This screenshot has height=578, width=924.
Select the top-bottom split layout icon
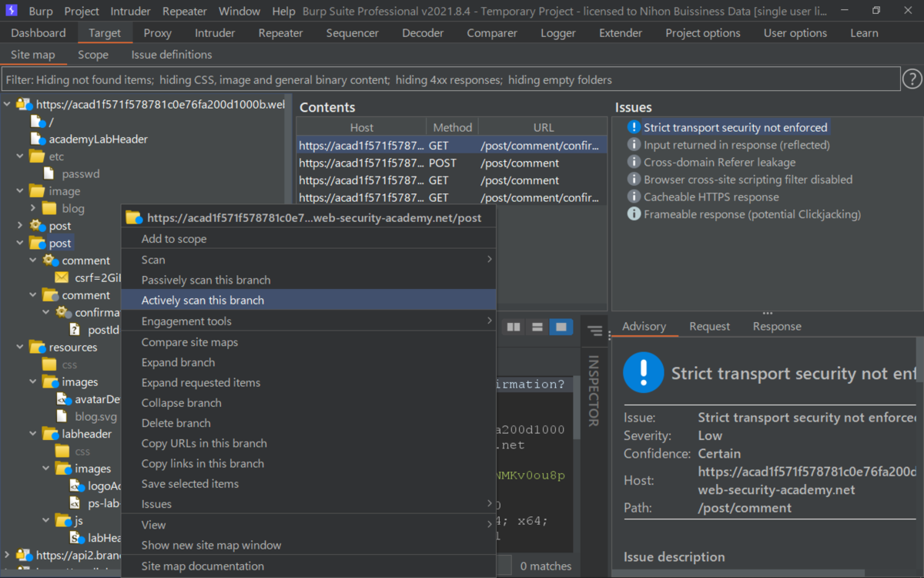coord(537,328)
